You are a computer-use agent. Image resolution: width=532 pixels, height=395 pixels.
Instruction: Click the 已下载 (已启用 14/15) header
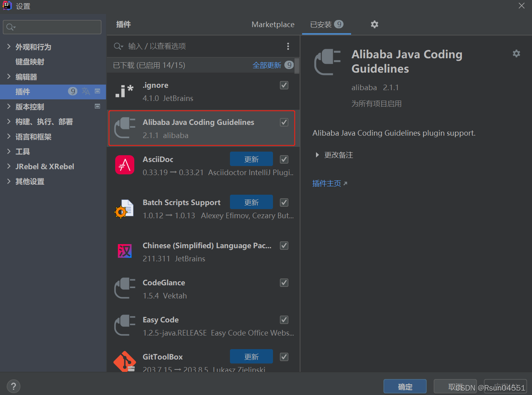[x=149, y=65]
